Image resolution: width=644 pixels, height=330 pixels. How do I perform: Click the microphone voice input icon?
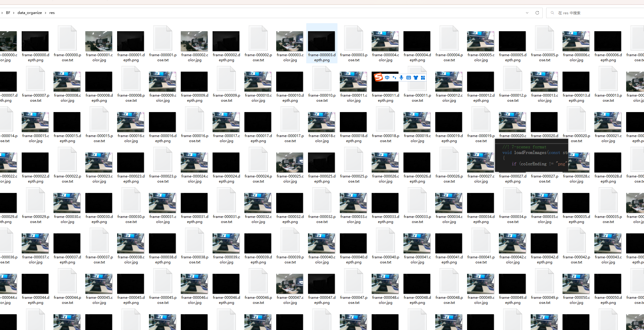point(401,78)
